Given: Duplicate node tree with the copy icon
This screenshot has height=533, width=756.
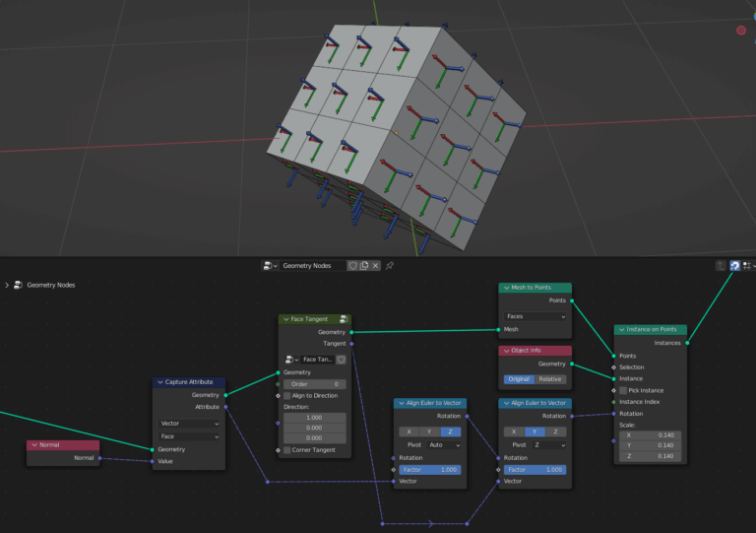Looking at the screenshot, I should (x=364, y=266).
